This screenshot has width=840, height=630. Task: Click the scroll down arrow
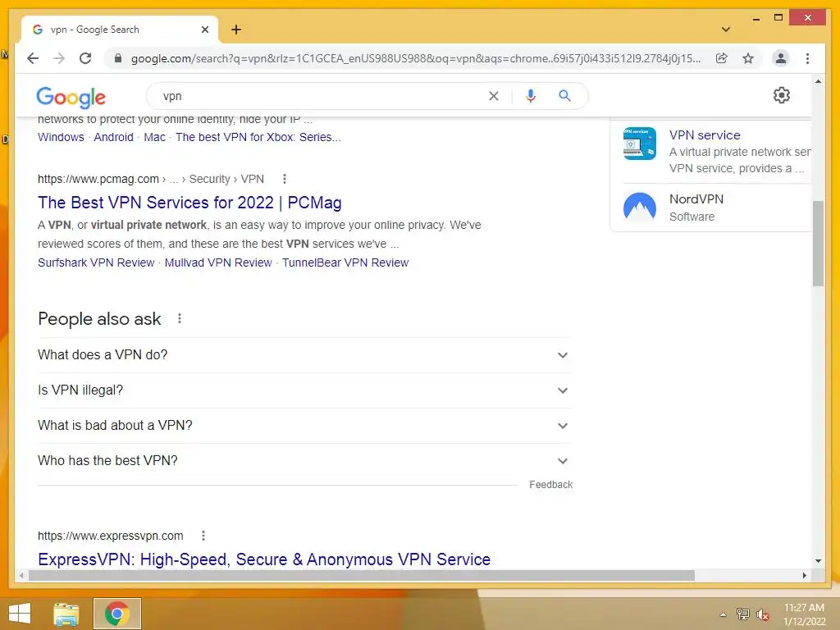[818, 561]
